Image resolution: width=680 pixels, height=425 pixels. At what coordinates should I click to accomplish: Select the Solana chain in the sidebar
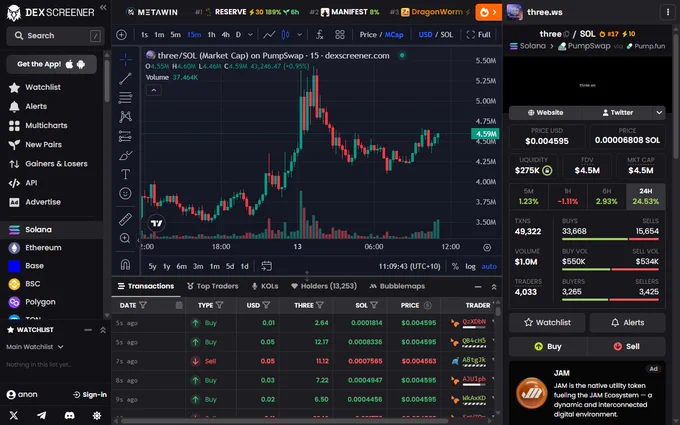coord(51,230)
